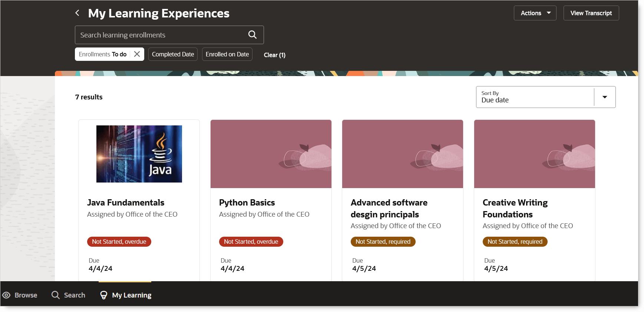Open the Actions dropdown menu
This screenshot has height=312, width=644.
coord(535,13)
